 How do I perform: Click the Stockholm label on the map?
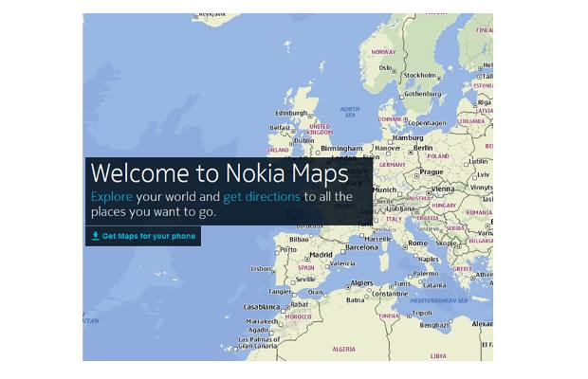coord(419,75)
